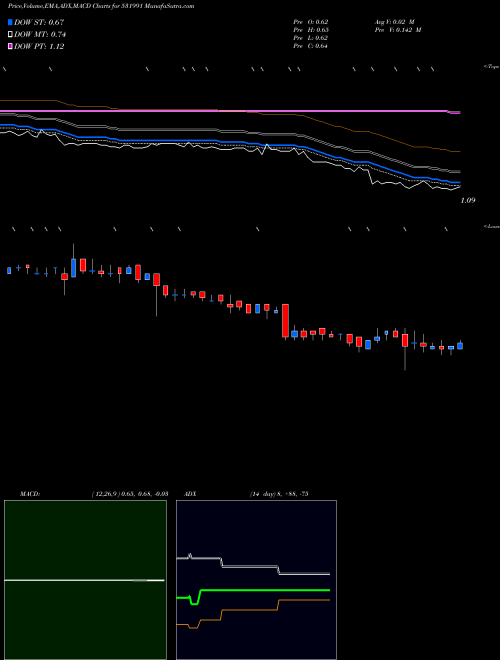This screenshot has height=660, width=500.
Task: Click the MACD (12,26,9) parameter values
Action: coord(129,494)
